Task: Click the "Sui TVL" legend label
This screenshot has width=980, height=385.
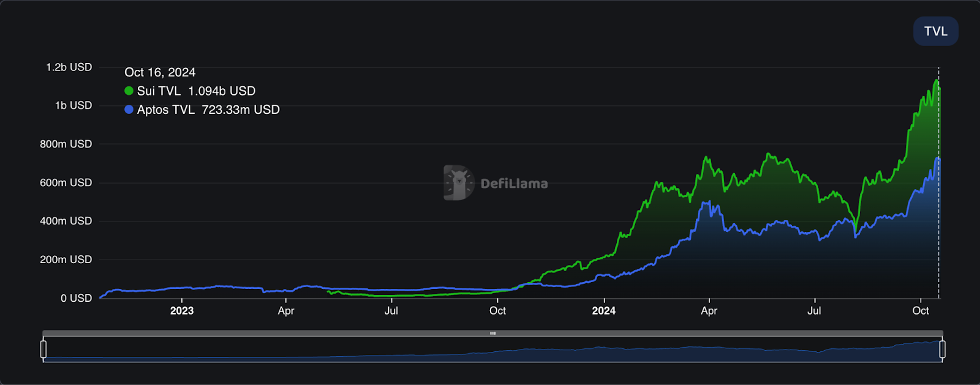Action: pos(159,91)
